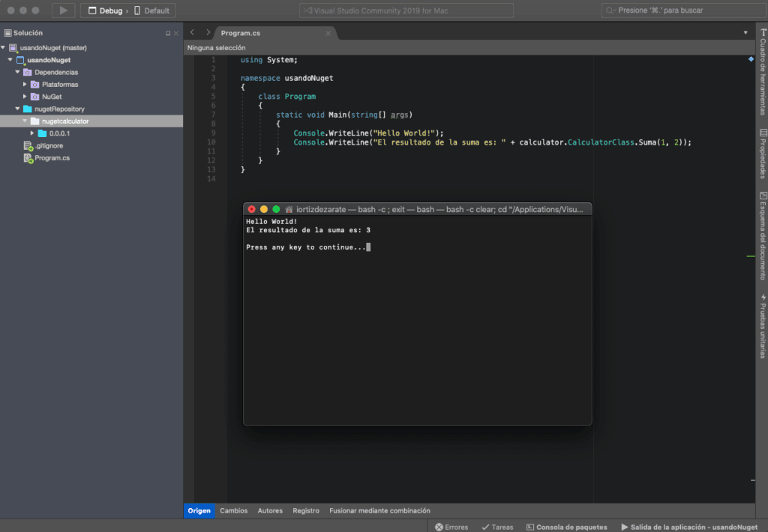This screenshot has width=768, height=532.
Task: Select Program.cs in the solution tree
Action: coord(52,158)
